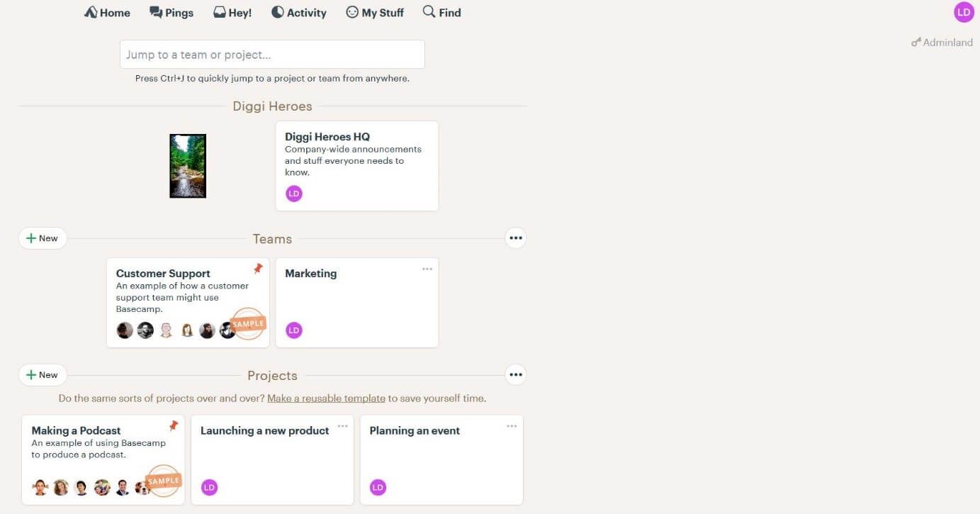
Task: Open the Planning an event options menu
Action: (x=512, y=426)
